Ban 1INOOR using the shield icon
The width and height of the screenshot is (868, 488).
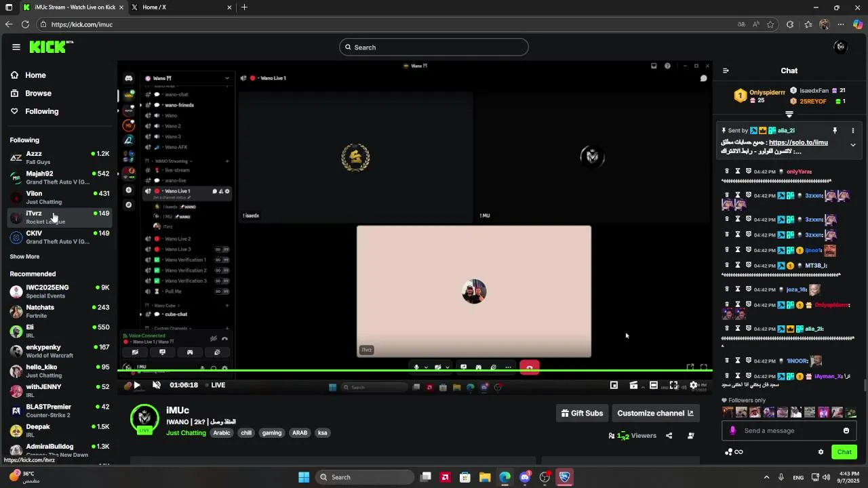click(749, 361)
